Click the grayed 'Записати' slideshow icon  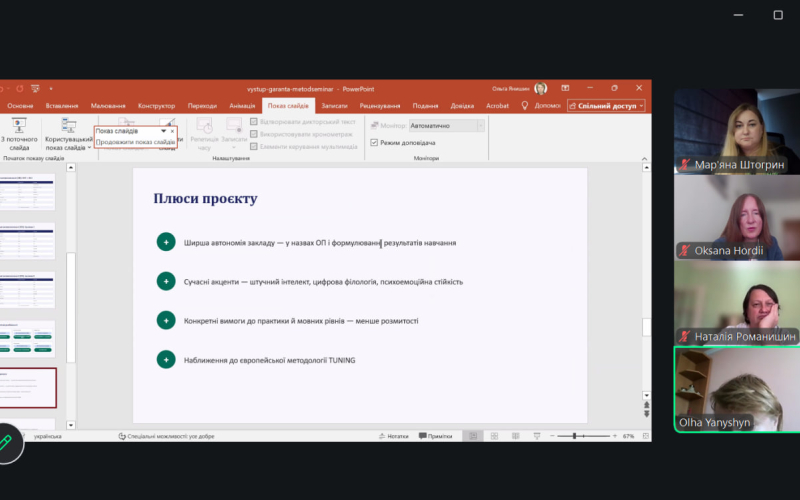[x=234, y=125]
